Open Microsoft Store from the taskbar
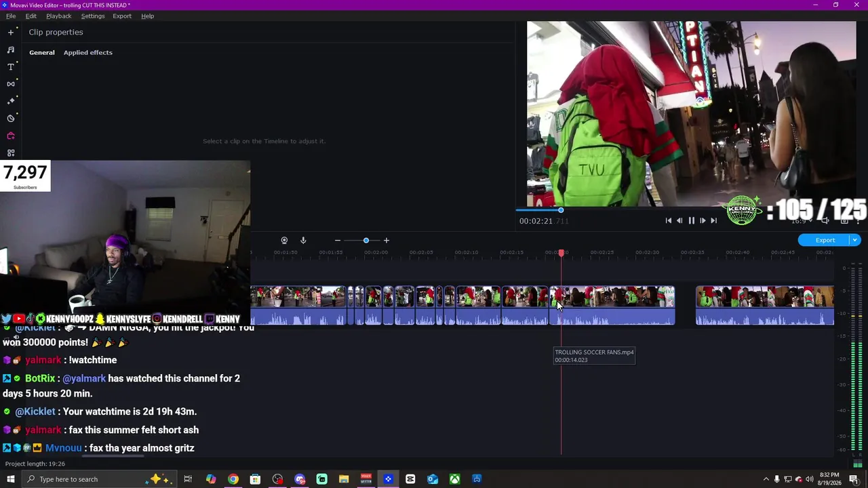The height and width of the screenshot is (488, 868). tap(255, 479)
